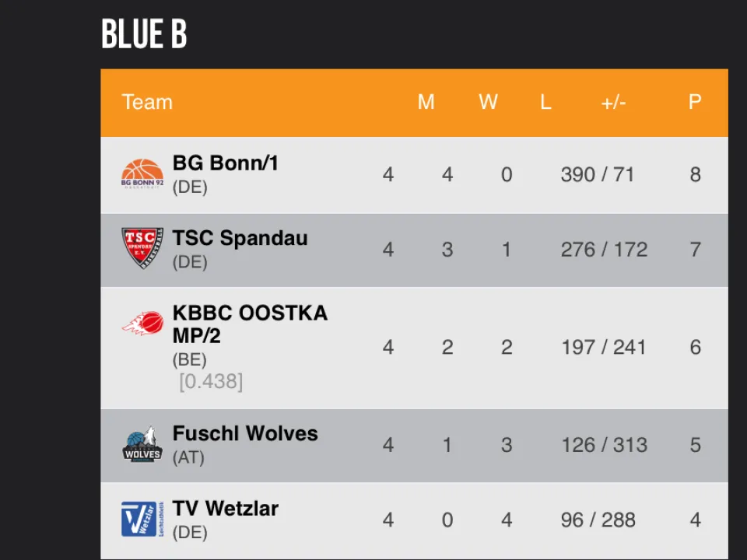The width and height of the screenshot is (747, 560).
Task: Click the BG Bonn 92 basketball logo
Action: click(x=142, y=174)
